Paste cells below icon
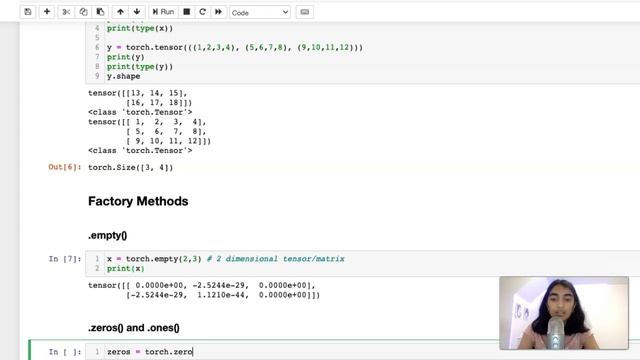This screenshot has height=360, width=640. point(100,12)
